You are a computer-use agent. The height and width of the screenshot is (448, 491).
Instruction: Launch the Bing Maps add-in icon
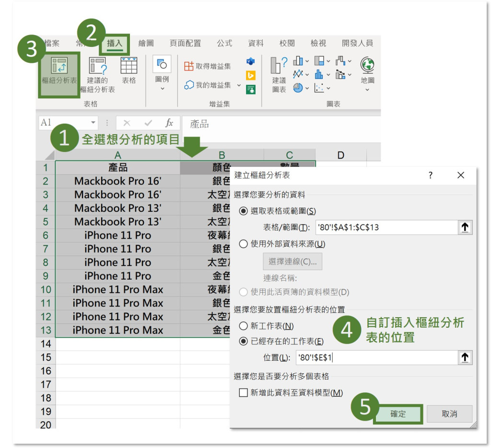250,75
